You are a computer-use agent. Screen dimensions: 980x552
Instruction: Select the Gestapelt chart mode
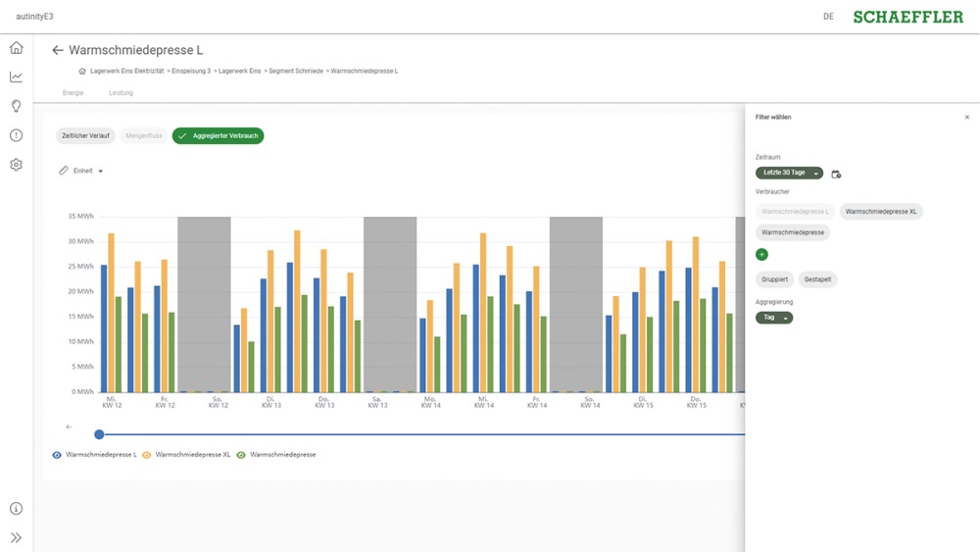(x=817, y=279)
